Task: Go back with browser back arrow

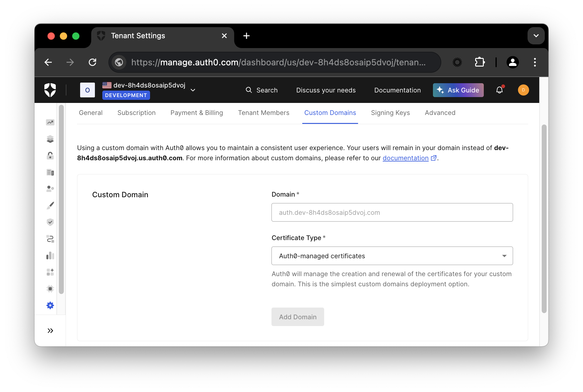Action: tap(48, 62)
